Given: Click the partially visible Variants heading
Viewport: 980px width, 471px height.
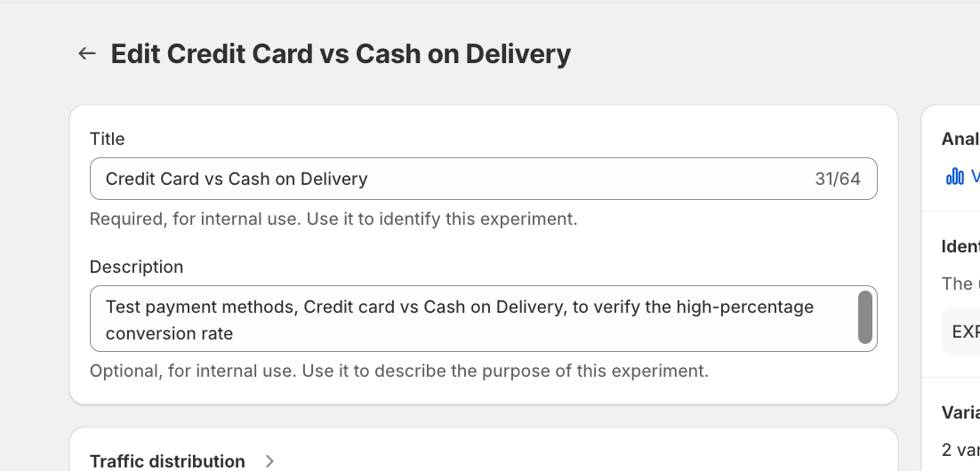Looking at the screenshot, I should pyautogui.click(x=960, y=412).
